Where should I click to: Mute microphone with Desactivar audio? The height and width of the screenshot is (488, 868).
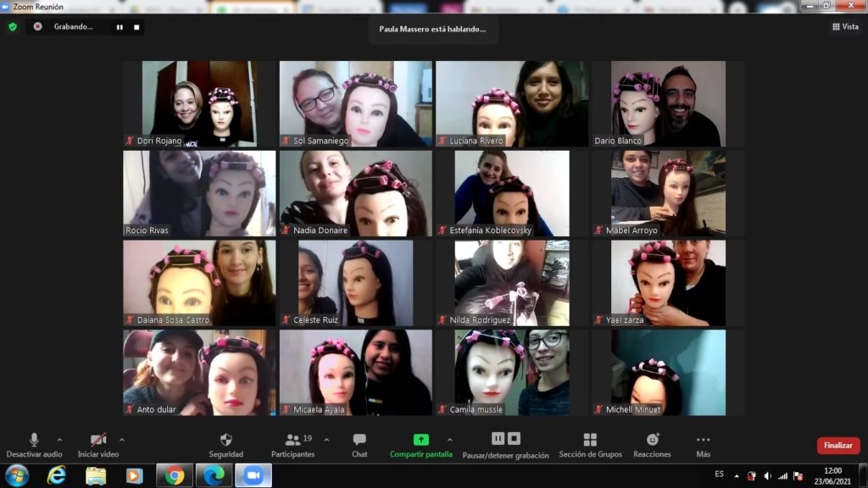point(34,445)
